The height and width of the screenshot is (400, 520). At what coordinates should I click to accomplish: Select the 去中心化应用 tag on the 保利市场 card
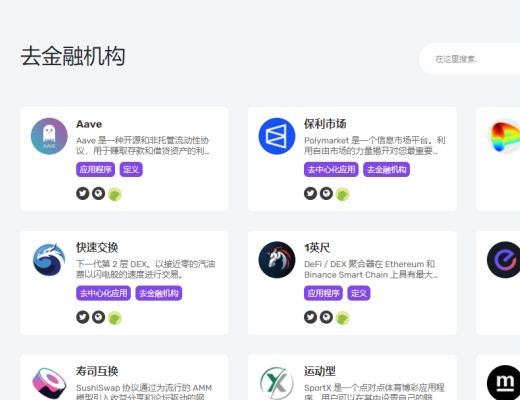[331, 170]
